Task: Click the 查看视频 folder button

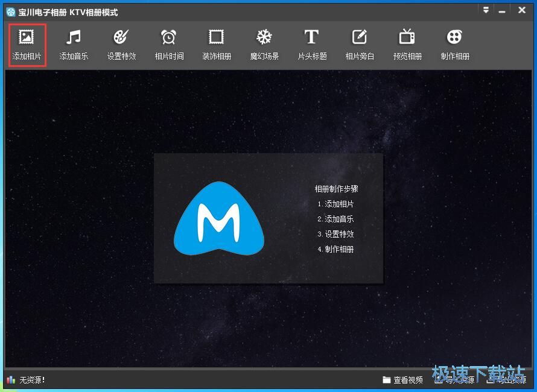Action: (x=403, y=380)
